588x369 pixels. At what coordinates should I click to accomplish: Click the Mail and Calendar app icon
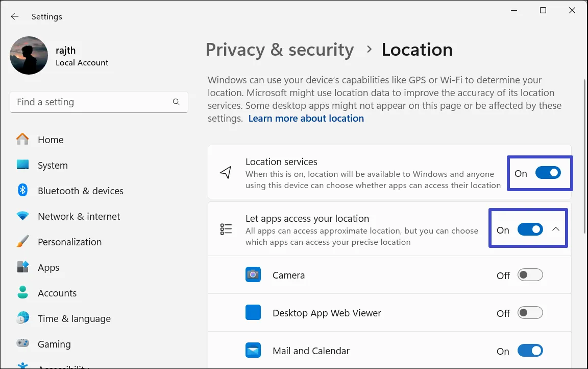click(x=253, y=351)
